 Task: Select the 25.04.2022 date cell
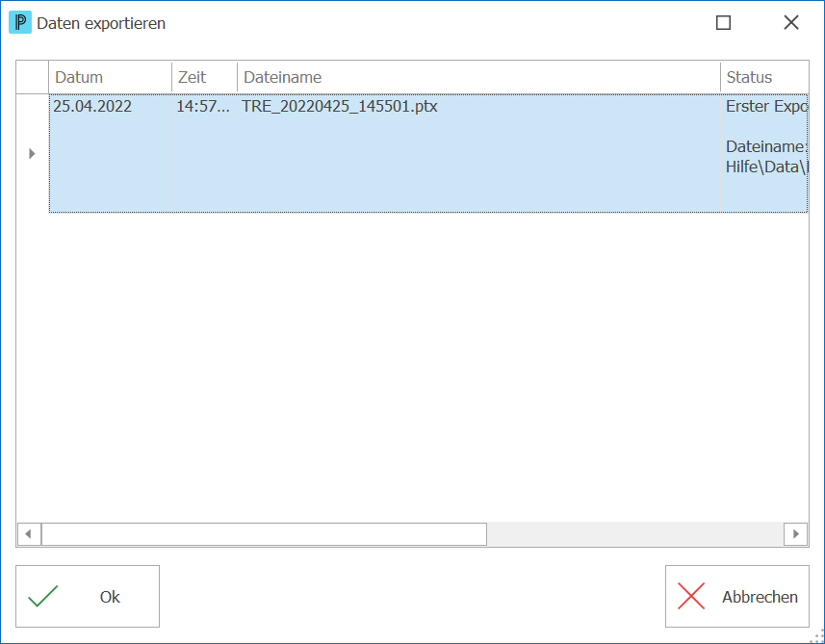(111, 153)
